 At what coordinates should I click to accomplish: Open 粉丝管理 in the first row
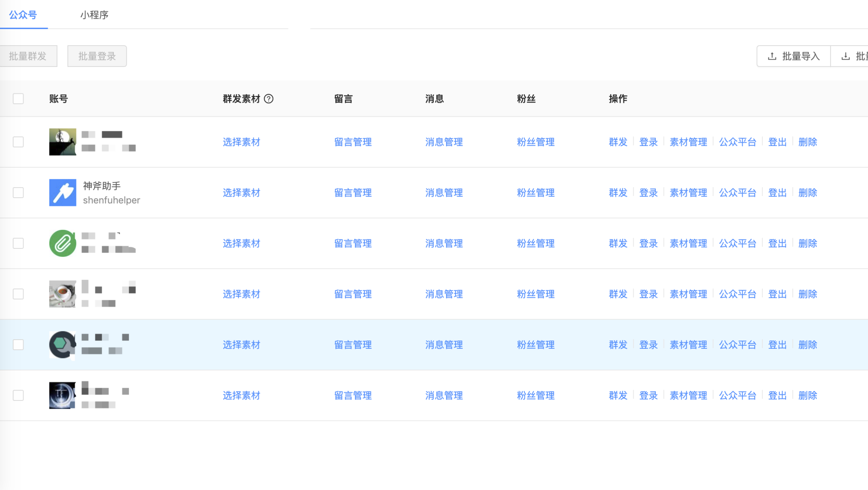(535, 142)
